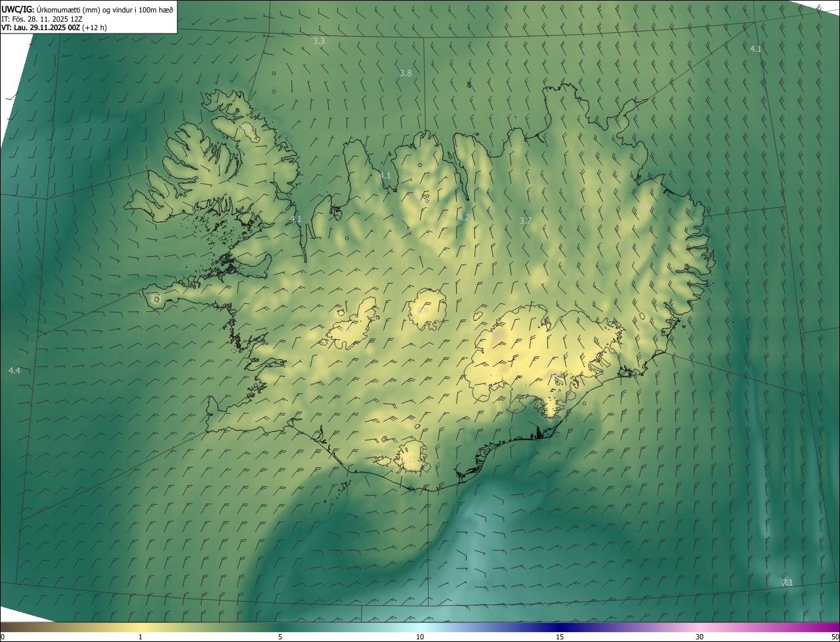Screen dimensions: 840x642
Task: Click the 7.1 value label on the map
Action: 787,582
